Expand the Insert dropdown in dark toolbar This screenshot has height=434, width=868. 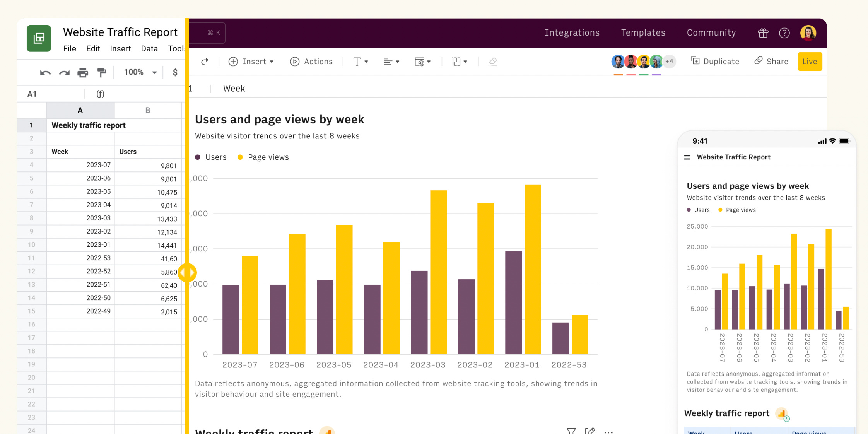pyautogui.click(x=251, y=62)
